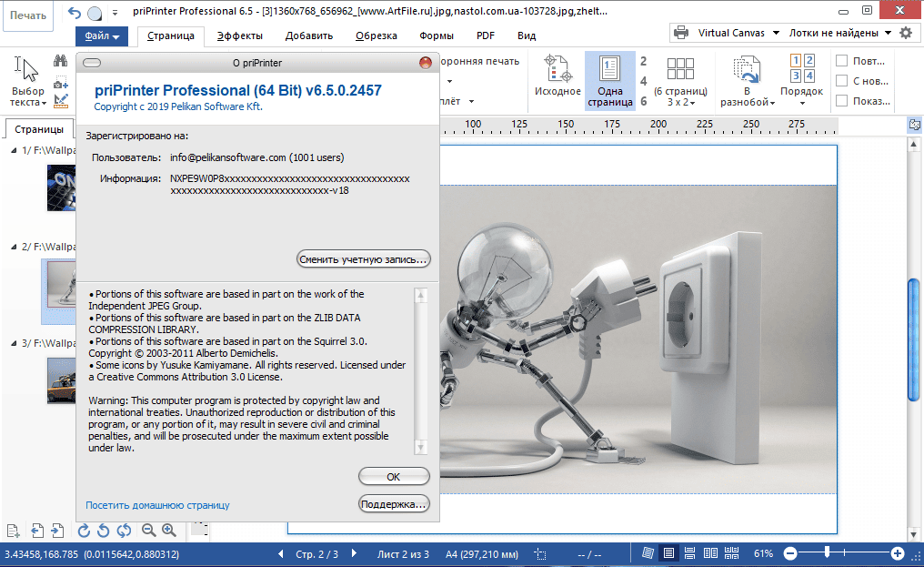
Task: Open Virtual Canvas printer dropdown
Action: [776, 33]
